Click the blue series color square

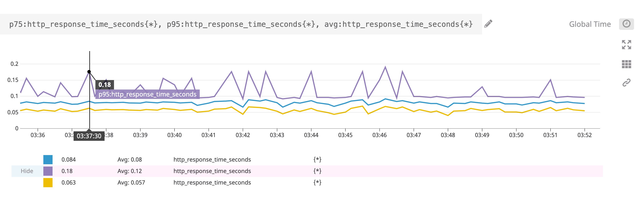(48, 159)
